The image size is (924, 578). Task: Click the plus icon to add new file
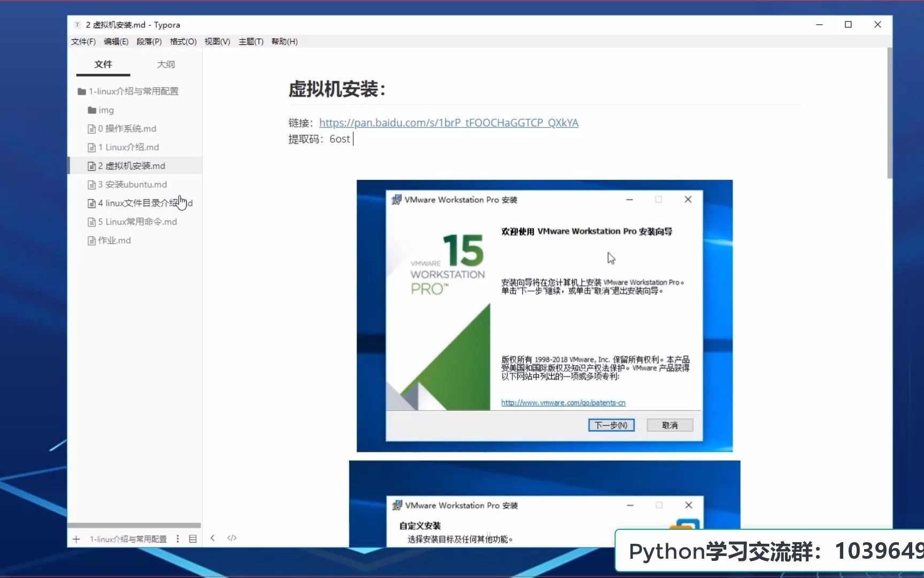[76, 539]
